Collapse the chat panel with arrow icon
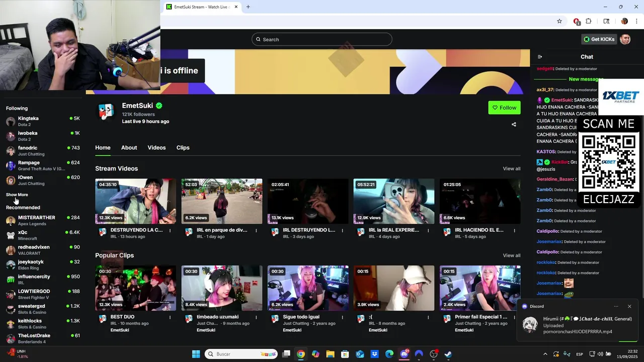The image size is (644, 362). pyautogui.click(x=540, y=57)
